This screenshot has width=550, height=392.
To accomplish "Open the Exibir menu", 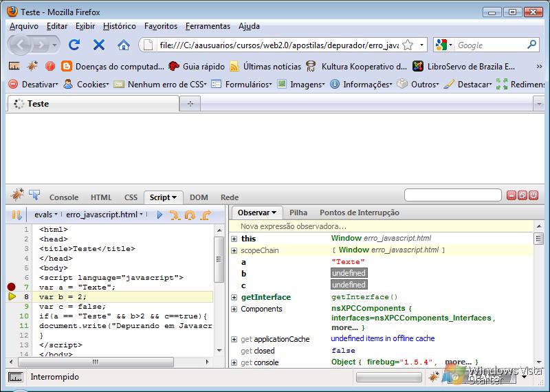I will (85, 26).
